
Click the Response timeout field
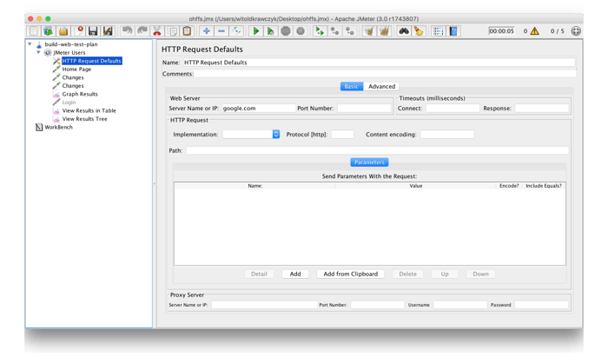click(542, 108)
